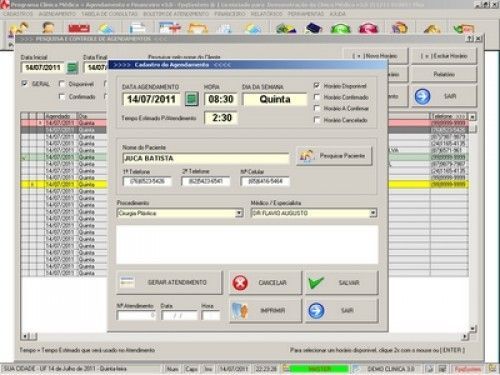The height and width of the screenshot is (375, 500).
Task: Click the Tempo Estimado field showing 2:30
Action: point(221,118)
